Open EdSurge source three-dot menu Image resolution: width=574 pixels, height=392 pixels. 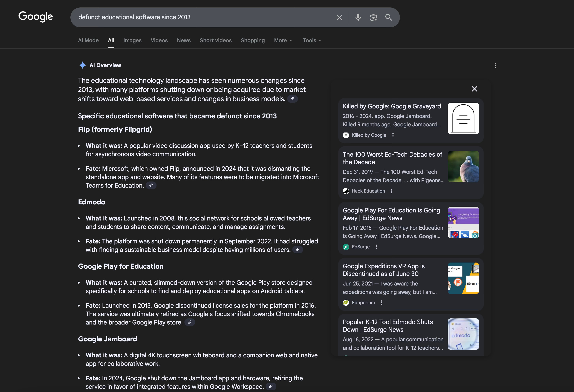click(376, 247)
